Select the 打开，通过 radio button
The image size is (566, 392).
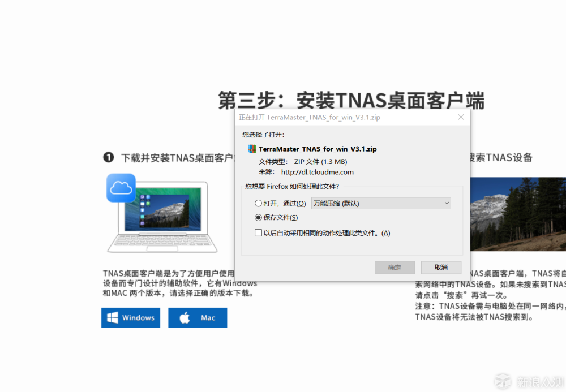[x=258, y=203]
